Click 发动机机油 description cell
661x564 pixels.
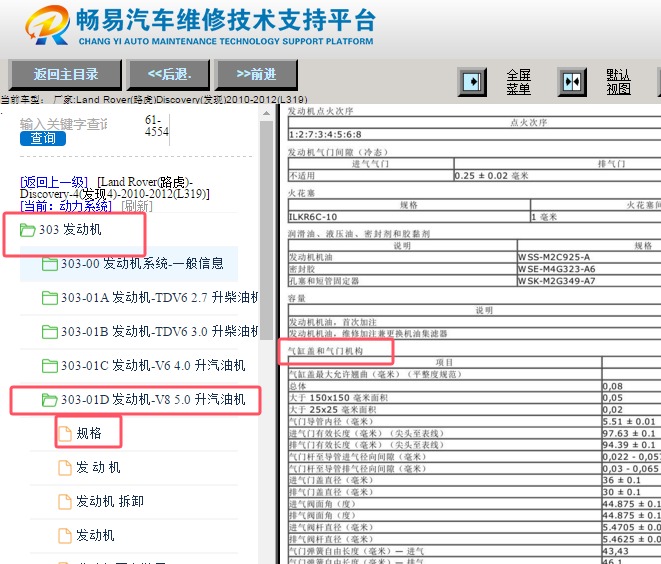[310, 257]
